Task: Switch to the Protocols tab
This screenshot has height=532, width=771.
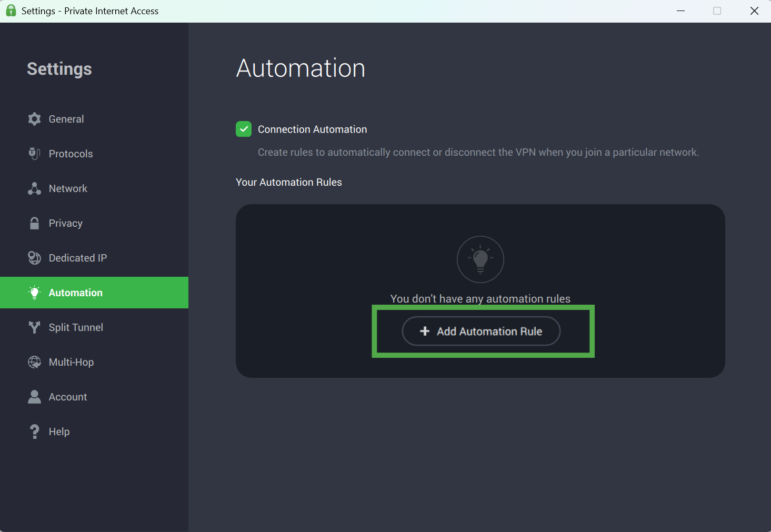Action: 94,154
